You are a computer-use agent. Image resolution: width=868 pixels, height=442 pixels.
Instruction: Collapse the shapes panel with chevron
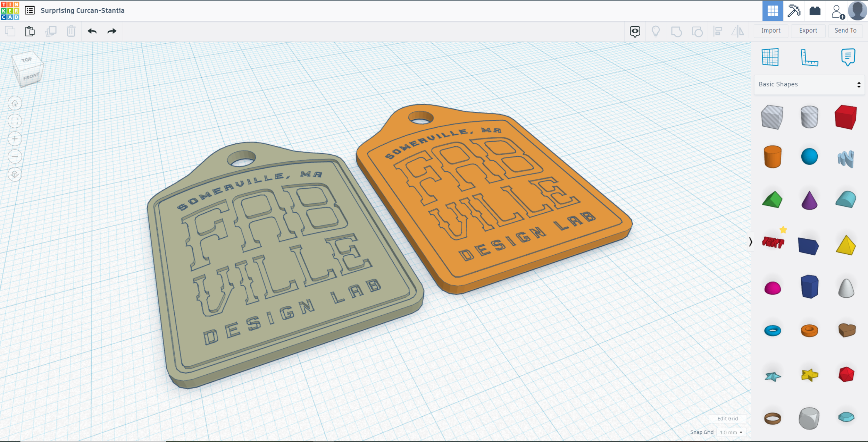[x=750, y=242]
